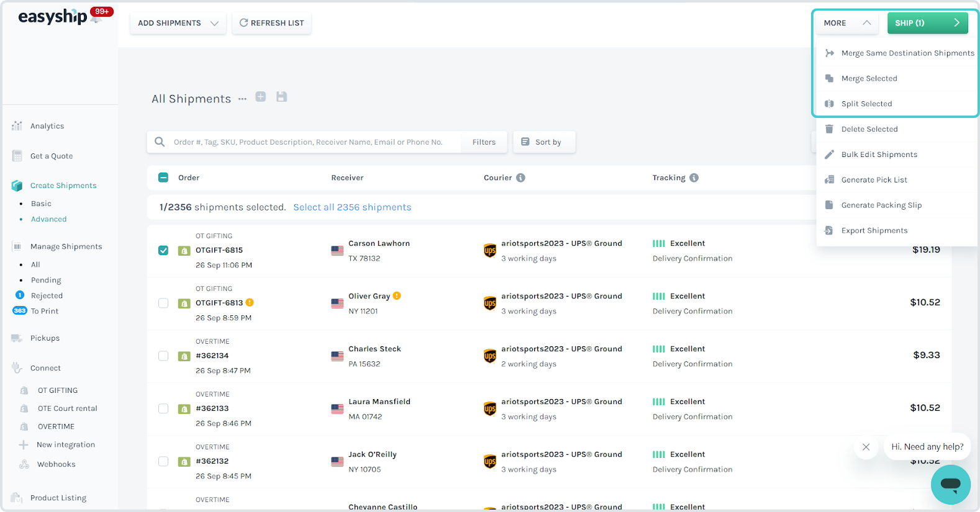Choose Merge Selected from More menu

tap(897, 79)
